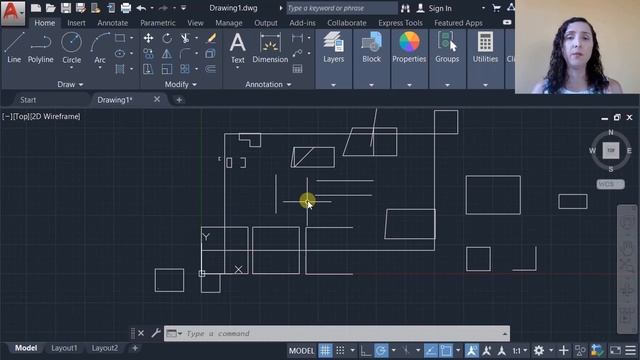640x360 pixels.
Task: Activate the Erase tool
Action: pos(211,38)
